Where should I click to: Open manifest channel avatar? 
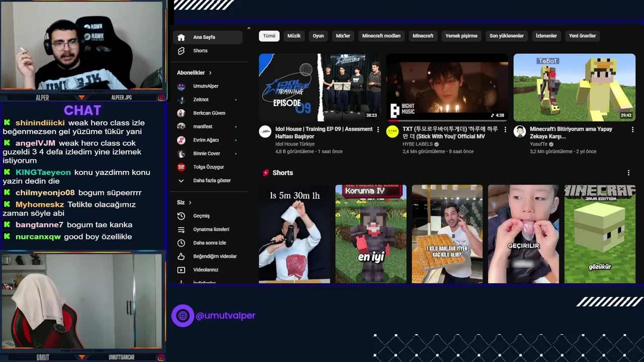point(181,127)
